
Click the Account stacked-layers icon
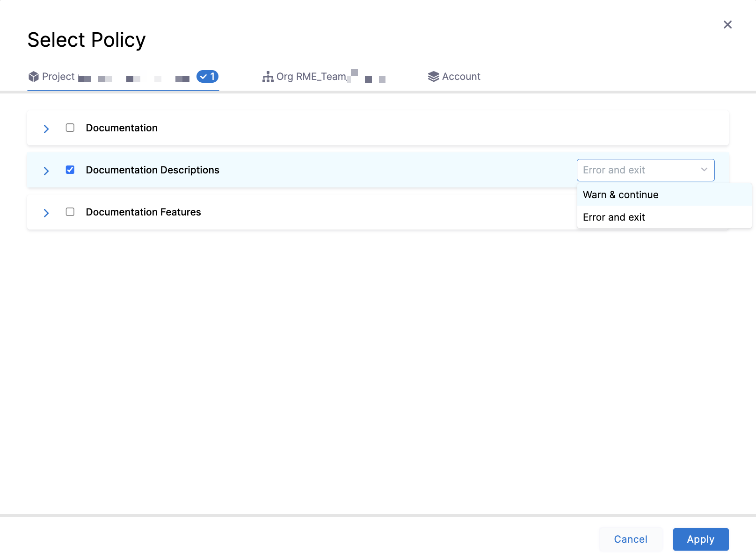[x=433, y=76]
